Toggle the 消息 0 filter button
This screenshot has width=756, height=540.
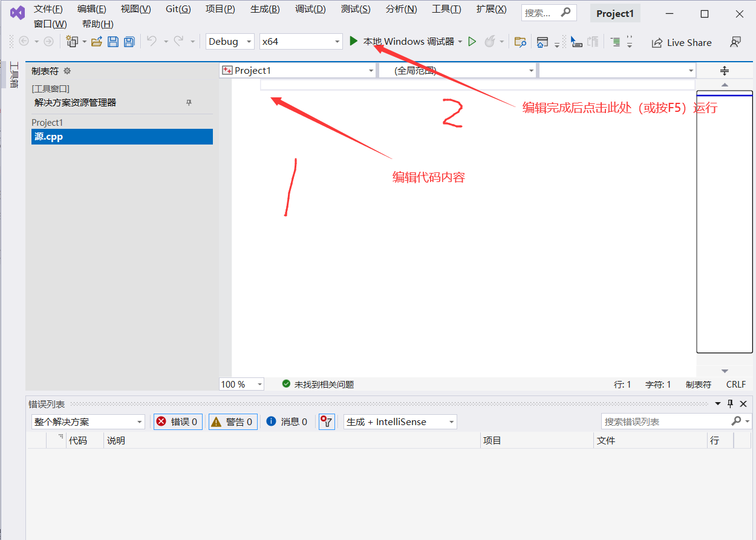(287, 421)
